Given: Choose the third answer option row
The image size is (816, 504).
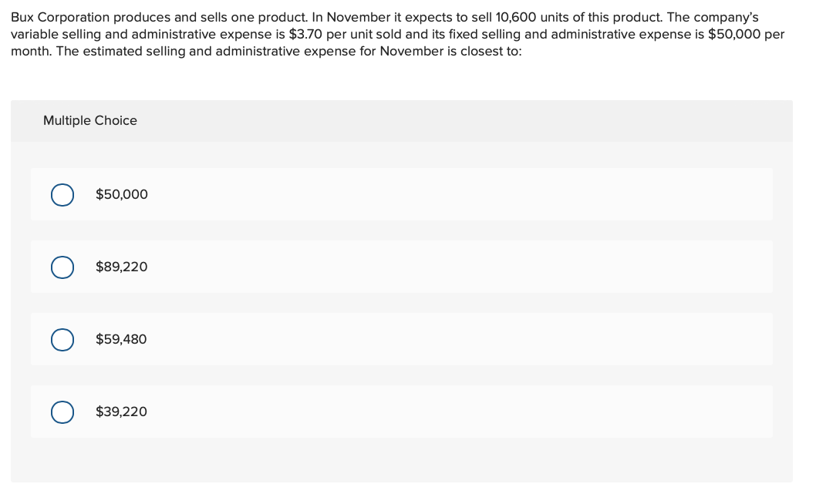Looking at the screenshot, I should pyautogui.click(x=401, y=339).
